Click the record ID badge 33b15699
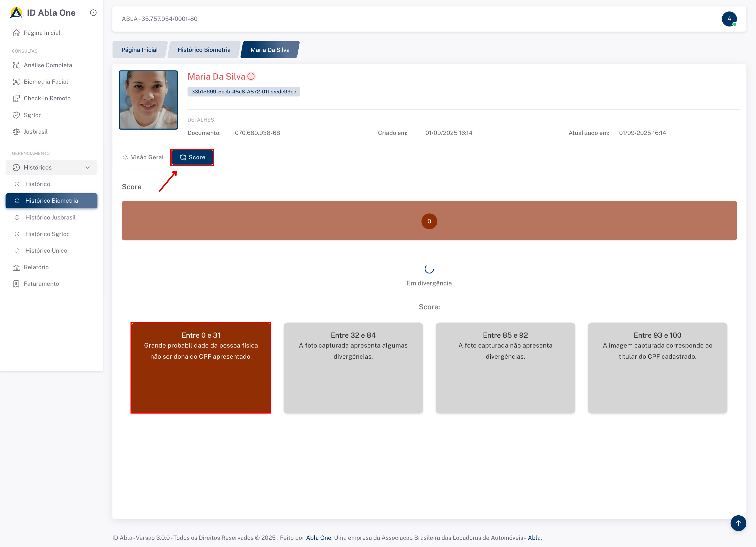This screenshot has height=547, width=756. click(x=244, y=92)
